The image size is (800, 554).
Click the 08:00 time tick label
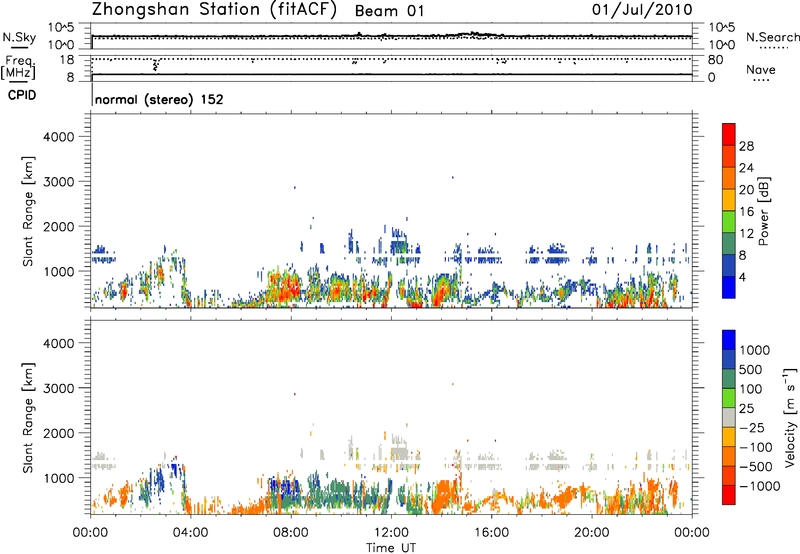(291, 533)
